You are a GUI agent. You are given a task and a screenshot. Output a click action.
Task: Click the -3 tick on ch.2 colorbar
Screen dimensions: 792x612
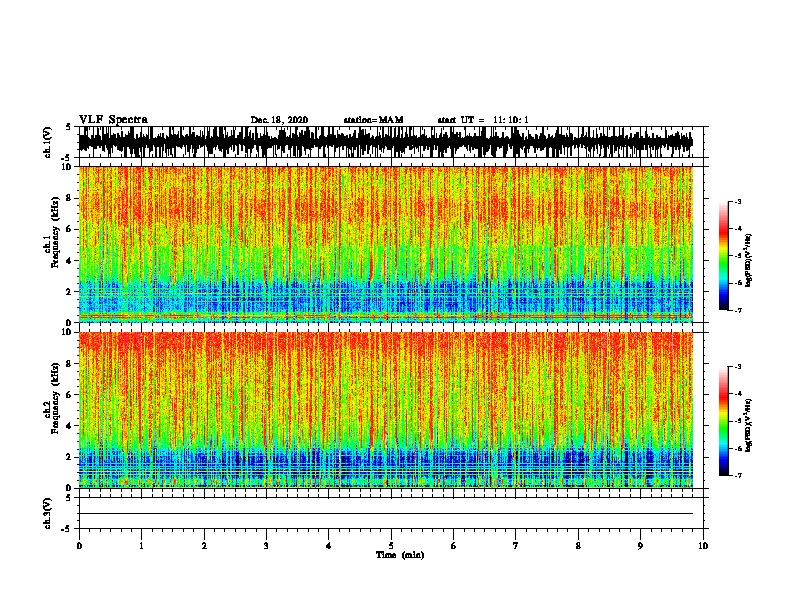(x=737, y=367)
